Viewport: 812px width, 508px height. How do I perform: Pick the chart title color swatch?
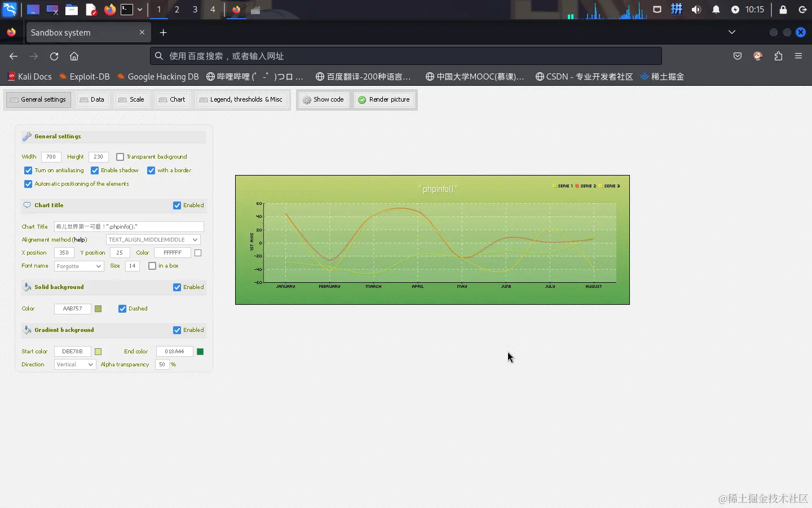click(198, 253)
